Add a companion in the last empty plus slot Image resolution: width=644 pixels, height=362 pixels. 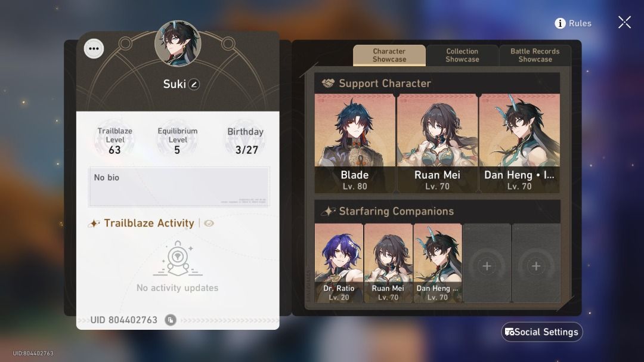(x=536, y=264)
